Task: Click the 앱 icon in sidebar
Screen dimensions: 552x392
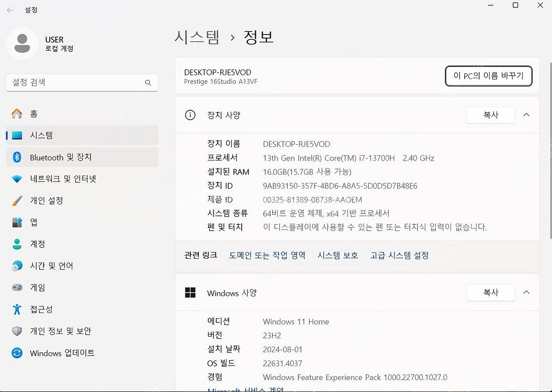Action: [x=17, y=223]
